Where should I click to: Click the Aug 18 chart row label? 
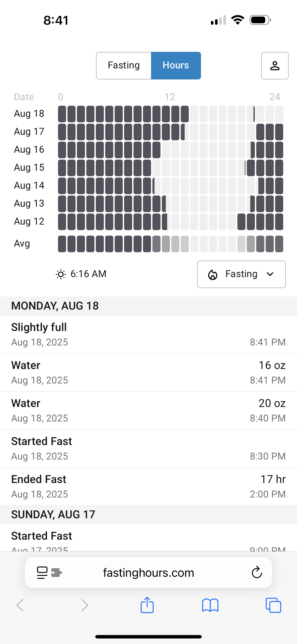point(29,114)
